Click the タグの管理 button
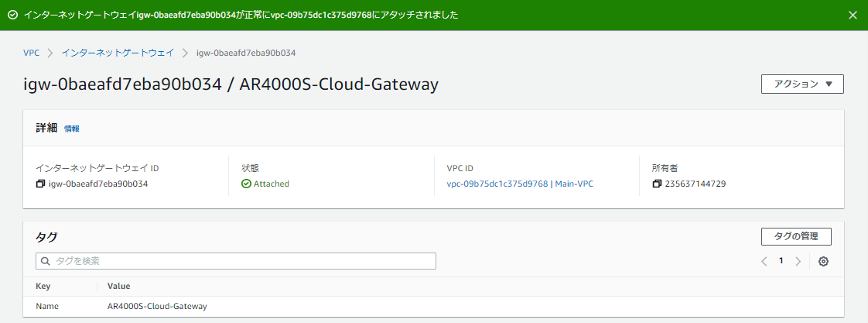 [796, 236]
